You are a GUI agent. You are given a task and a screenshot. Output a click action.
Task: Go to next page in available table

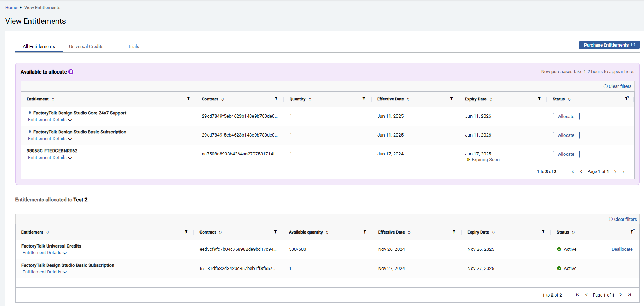coord(615,172)
